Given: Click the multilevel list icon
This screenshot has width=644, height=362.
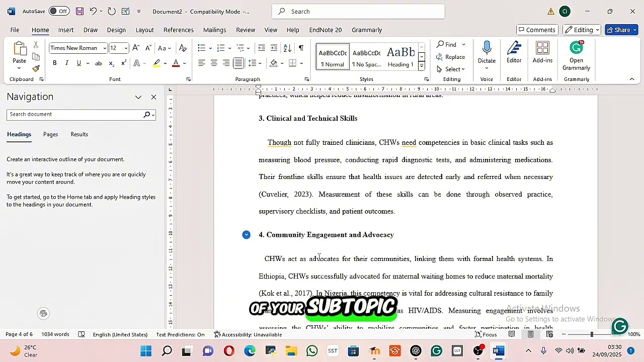Looking at the screenshot, I should click(240, 48).
